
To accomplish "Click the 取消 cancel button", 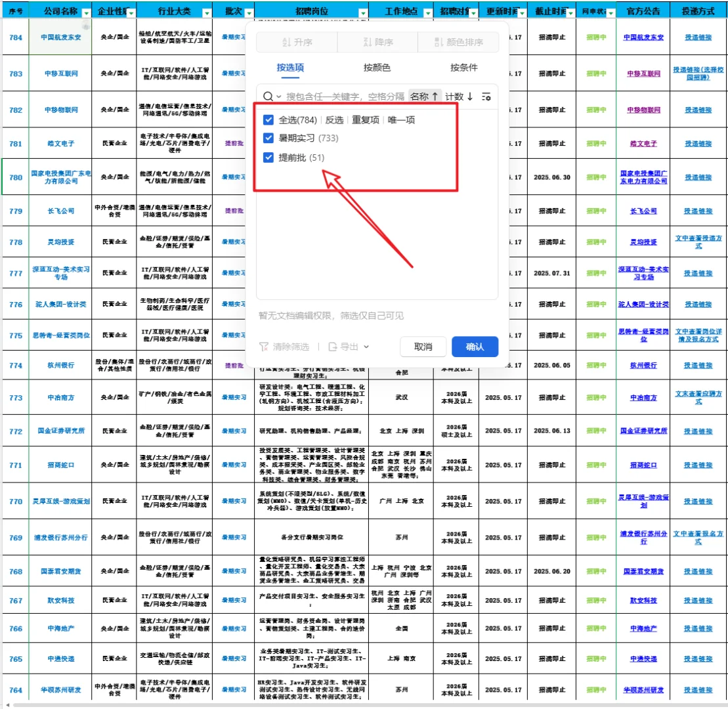I will click(423, 347).
